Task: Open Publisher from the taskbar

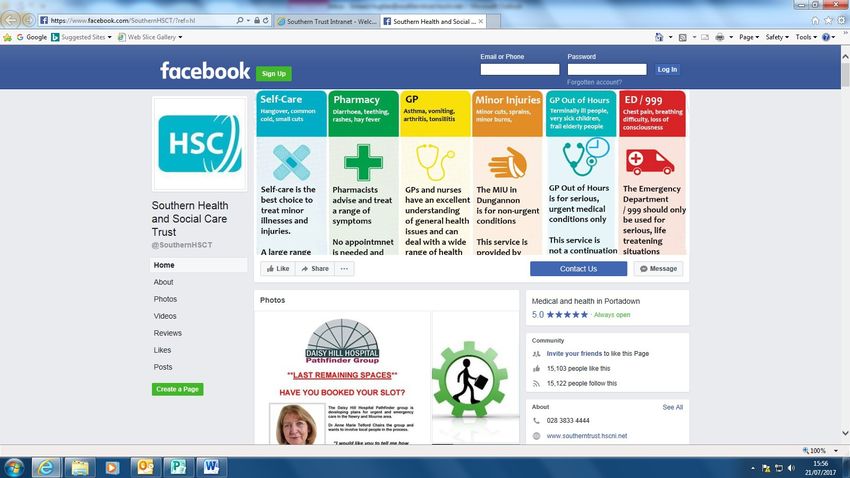Action: (178, 467)
